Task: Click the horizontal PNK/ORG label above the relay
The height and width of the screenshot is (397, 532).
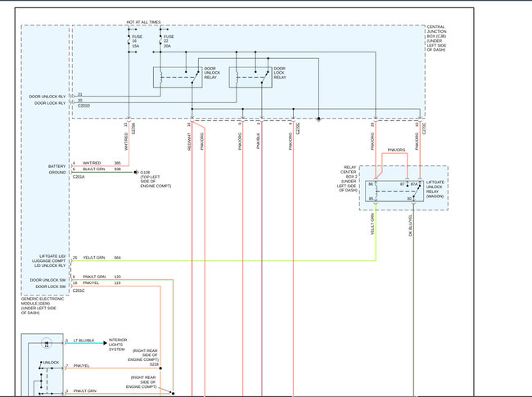Action: point(396,150)
